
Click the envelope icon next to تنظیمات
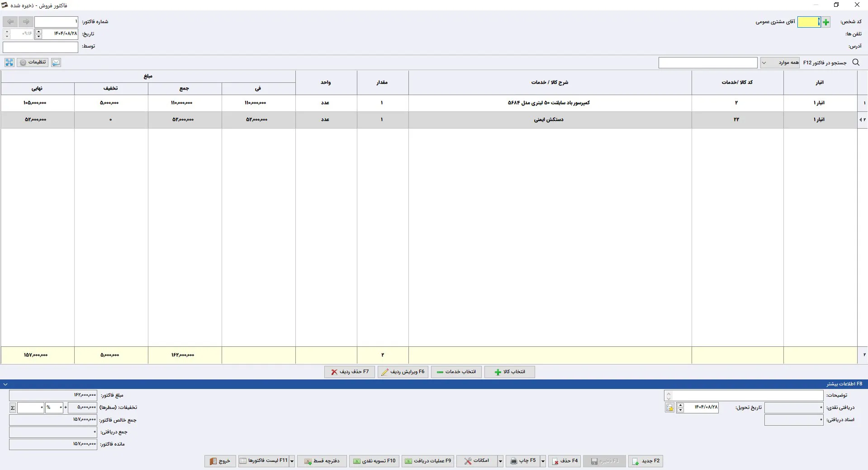pyautogui.click(x=56, y=62)
